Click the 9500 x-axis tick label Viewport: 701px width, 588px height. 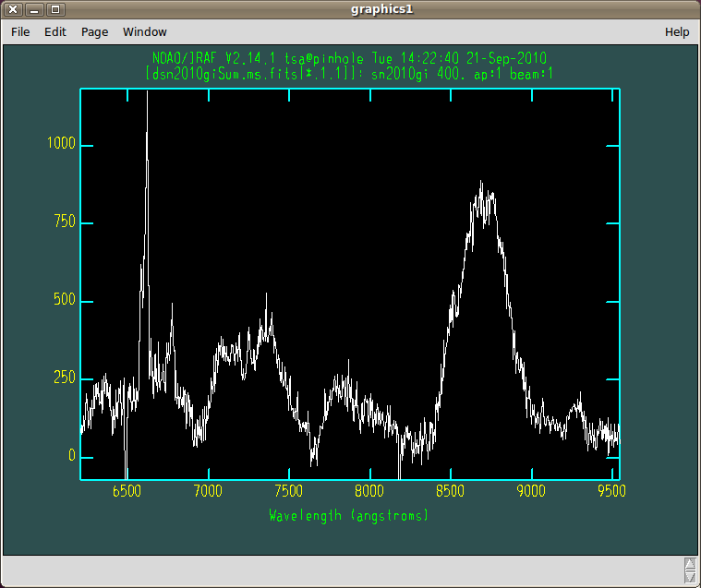coord(610,491)
